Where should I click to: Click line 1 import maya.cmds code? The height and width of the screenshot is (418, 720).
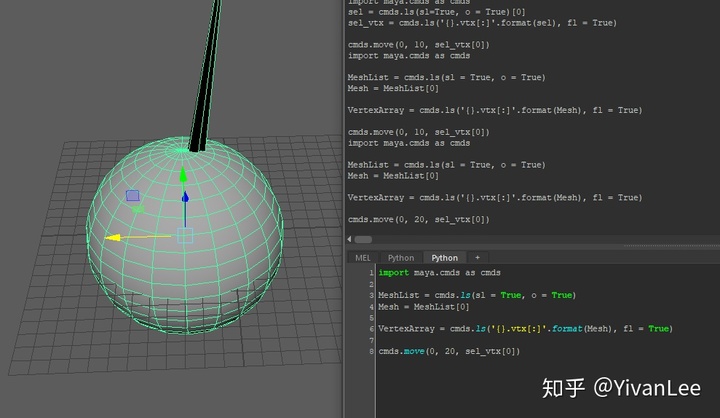coord(439,272)
